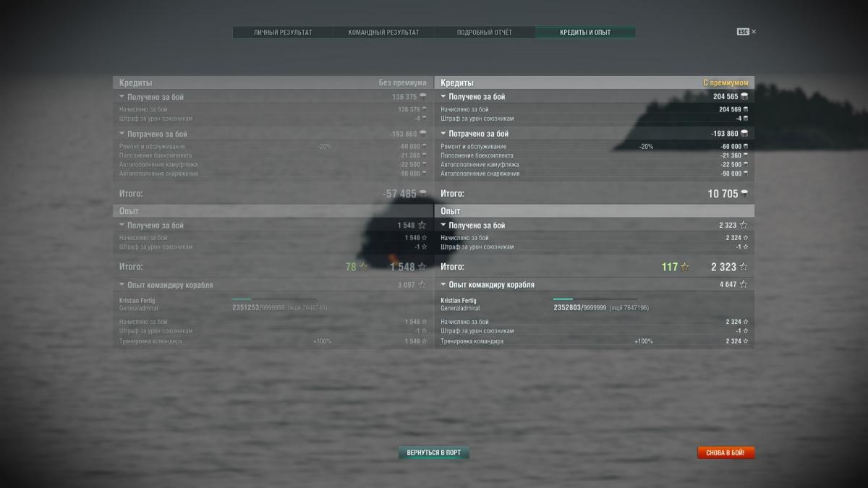This screenshot has height=488, width=868.
Task: Click the credits icon beside the -57 485 total
Action: point(422,194)
